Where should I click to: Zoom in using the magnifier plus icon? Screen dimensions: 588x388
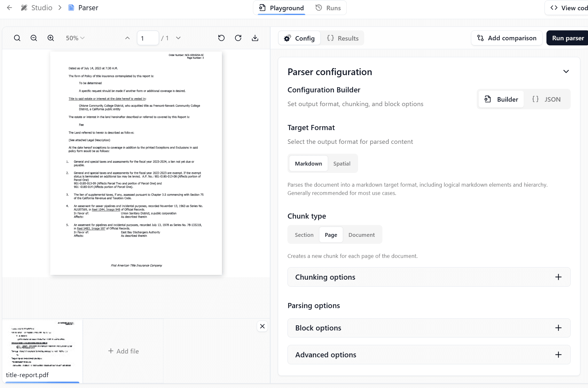[x=50, y=38]
